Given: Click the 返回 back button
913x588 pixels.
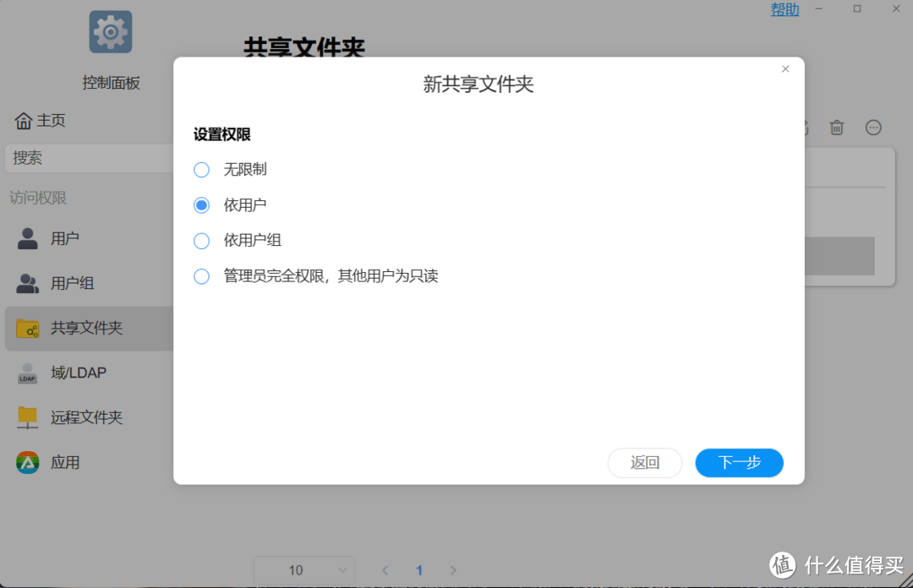Looking at the screenshot, I should pos(644,463).
